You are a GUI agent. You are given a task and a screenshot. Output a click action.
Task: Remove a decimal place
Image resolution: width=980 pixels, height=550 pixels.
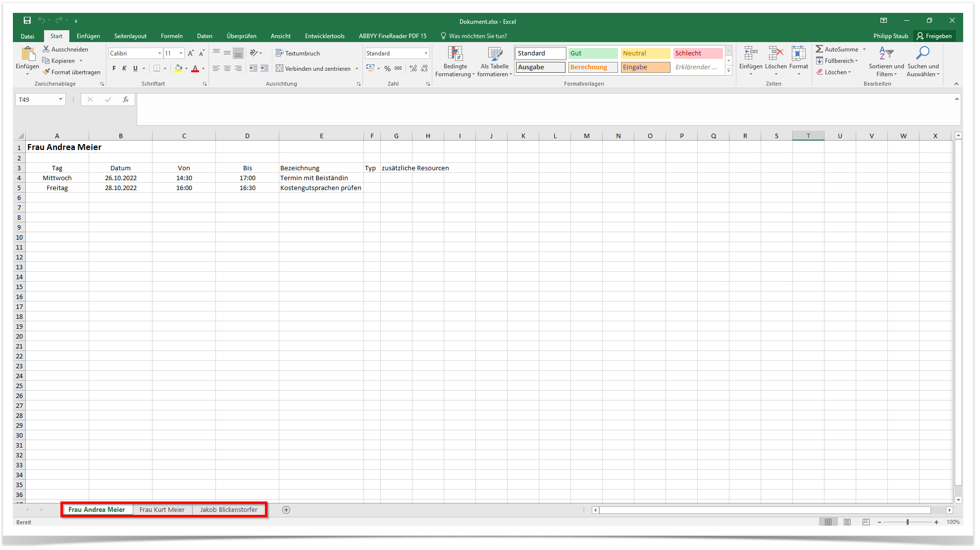click(424, 68)
